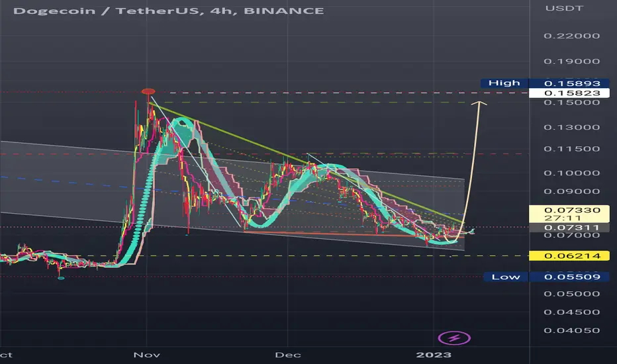Click the USDT currency label
Image resolution: width=617 pixels, height=364 pixels.
click(564, 8)
